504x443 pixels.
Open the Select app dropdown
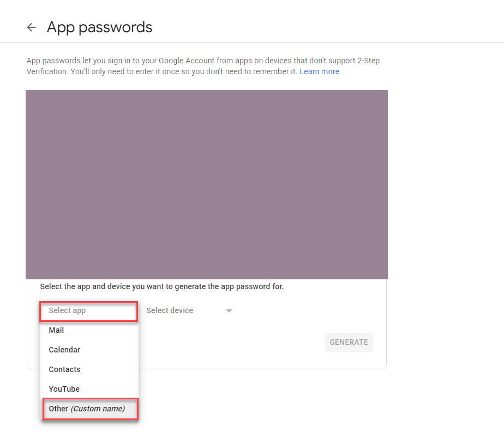pyautogui.click(x=88, y=311)
